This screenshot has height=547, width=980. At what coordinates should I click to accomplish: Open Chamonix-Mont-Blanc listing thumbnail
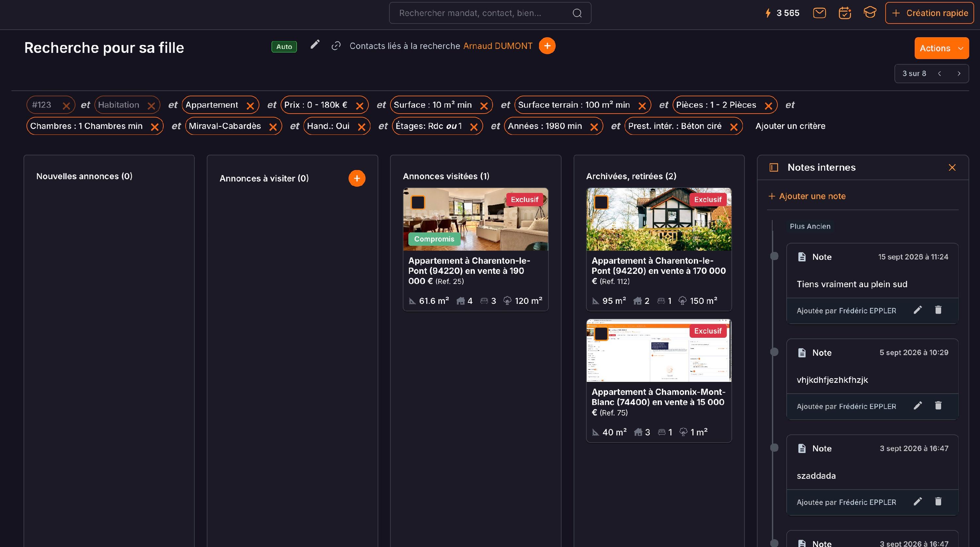click(x=659, y=351)
